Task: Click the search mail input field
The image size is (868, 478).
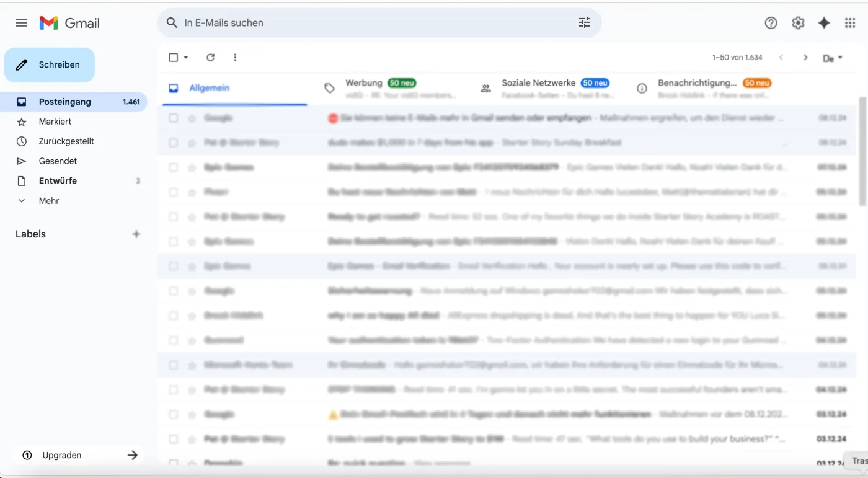Action: pyautogui.click(x=372, y=23)
